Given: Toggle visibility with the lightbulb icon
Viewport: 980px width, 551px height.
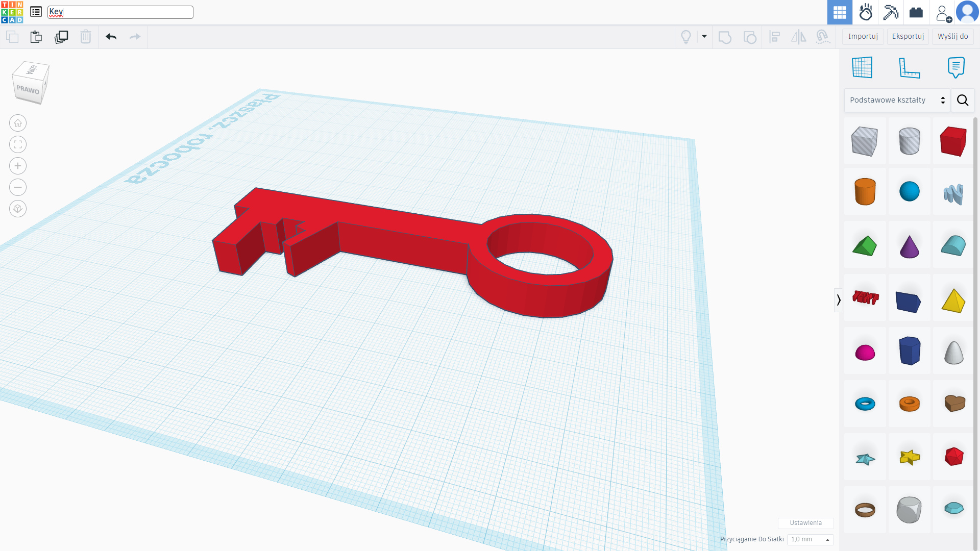Looking at the screenshot, I should (x=687, y=37).
